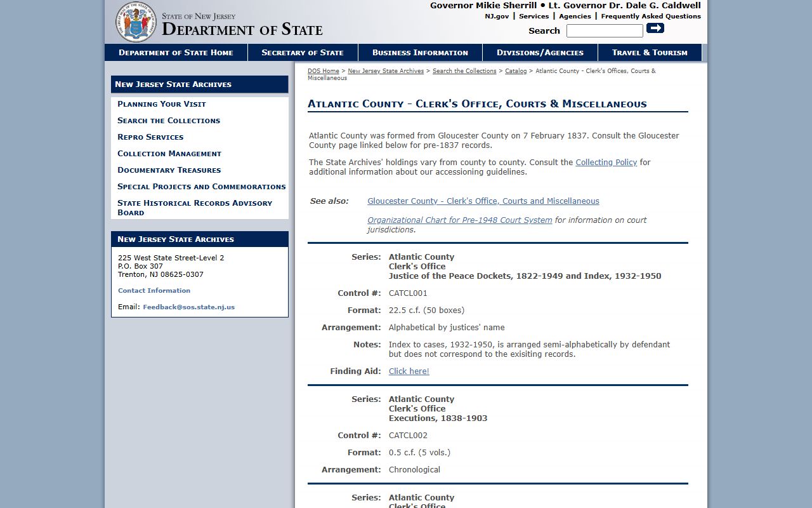Viewport: 812px width, 508px height.
Task: Click Search the Collections breadcrumb
Action: tap(464, 71)
